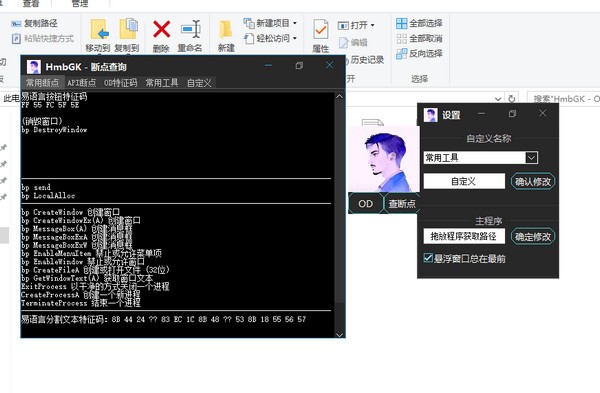Viewport: 600px width, 393px height.
Task: Switch to the 常用工具 tab
Action: tap(162, 83)
